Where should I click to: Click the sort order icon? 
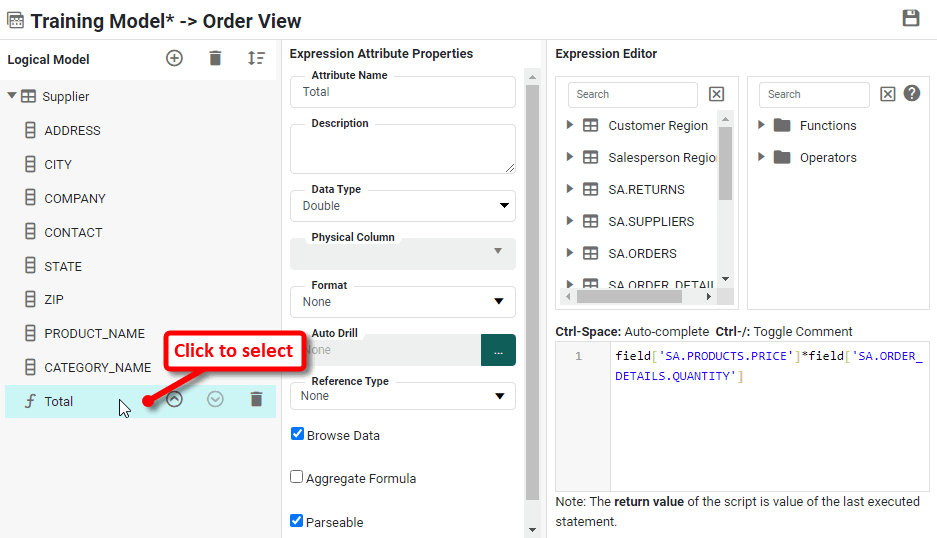(x=256, y=59)
